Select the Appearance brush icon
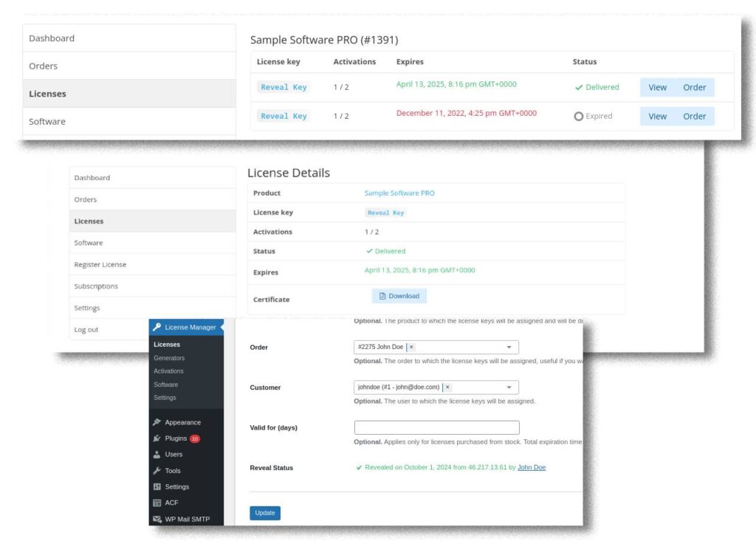This screenshot has width=756, height=541. click(157, 422)
